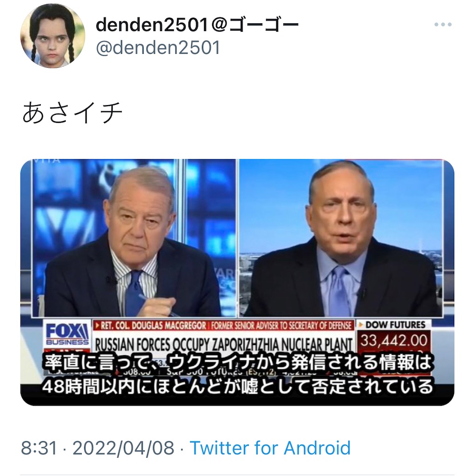Viewport: 475px width, 476px height.
Task: Open the three-dot more options menu
Action: pyautogui.click(x=443, y=24)
